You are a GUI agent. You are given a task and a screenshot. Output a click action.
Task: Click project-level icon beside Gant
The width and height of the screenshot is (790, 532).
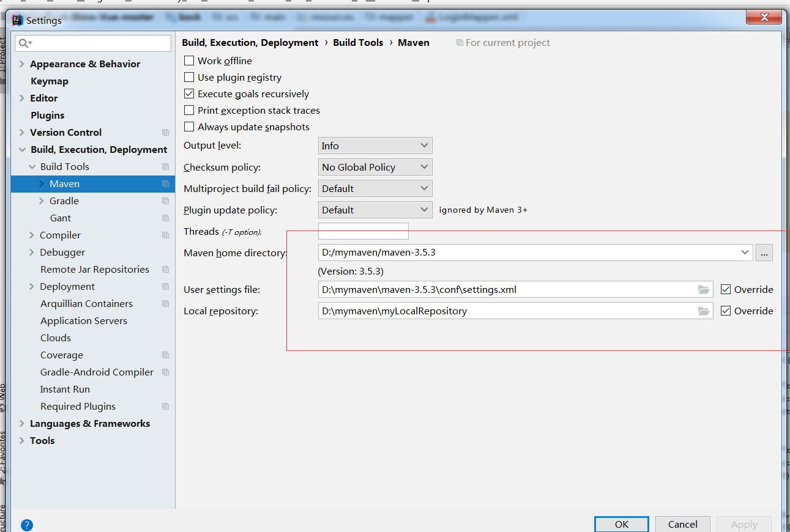(x=165, y=218)
